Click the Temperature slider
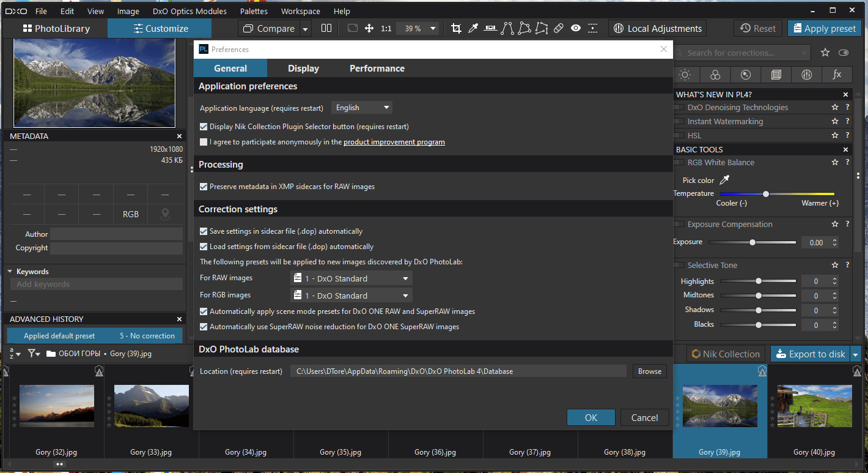Screen dimensions: 868x473 (777, 193)
